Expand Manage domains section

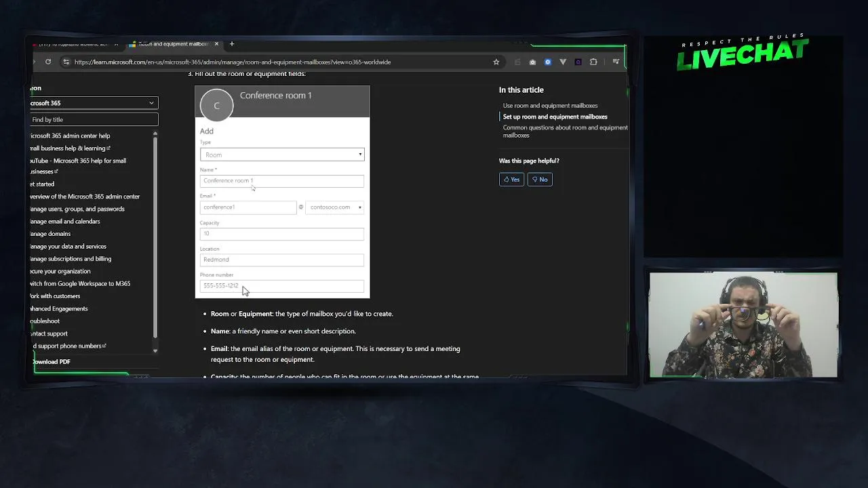(50, 234)
